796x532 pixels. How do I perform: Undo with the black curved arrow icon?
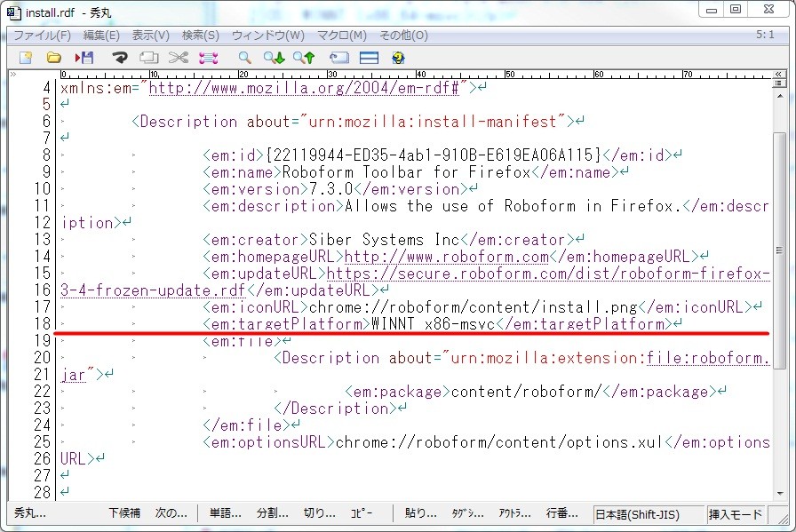point(120,58)
